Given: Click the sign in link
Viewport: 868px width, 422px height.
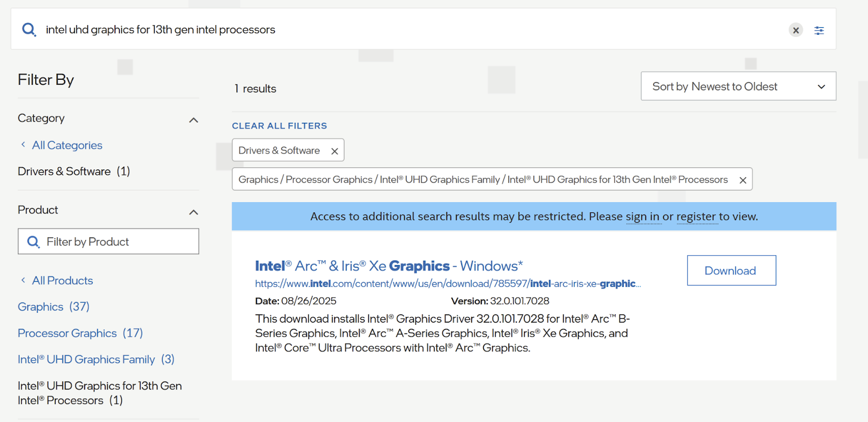Looking at the screenshot, I should coord(642,217).
